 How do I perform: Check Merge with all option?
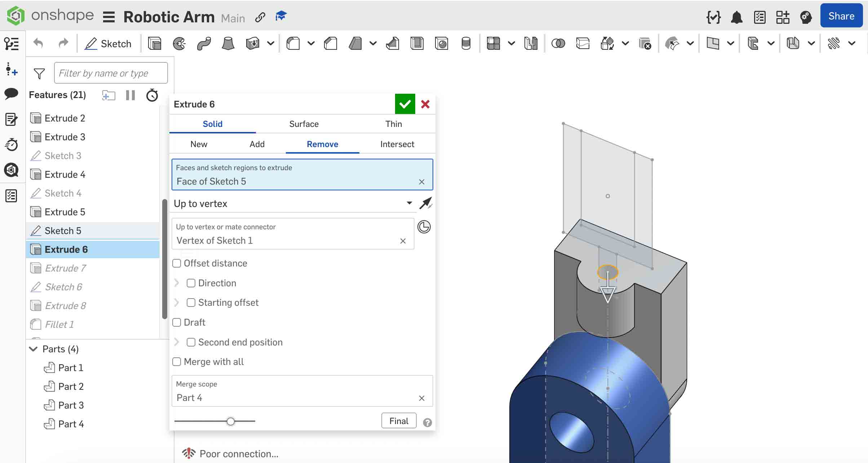[177, 361]
